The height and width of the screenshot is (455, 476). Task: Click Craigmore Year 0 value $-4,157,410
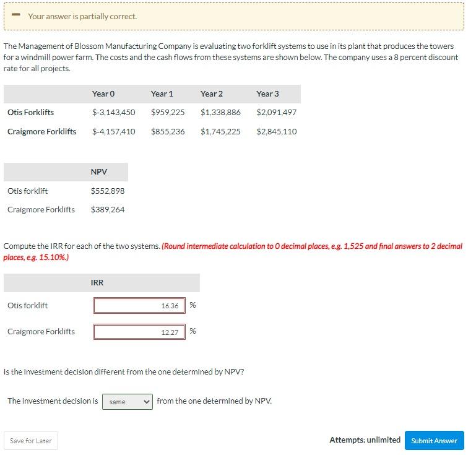coord(114,131)
